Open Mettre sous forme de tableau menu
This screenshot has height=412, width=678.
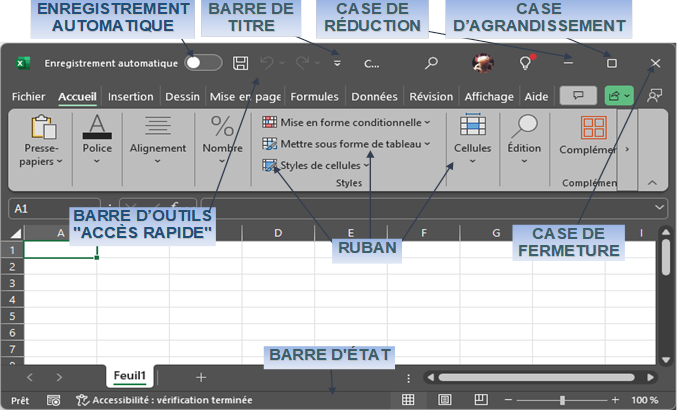[346, 144]
